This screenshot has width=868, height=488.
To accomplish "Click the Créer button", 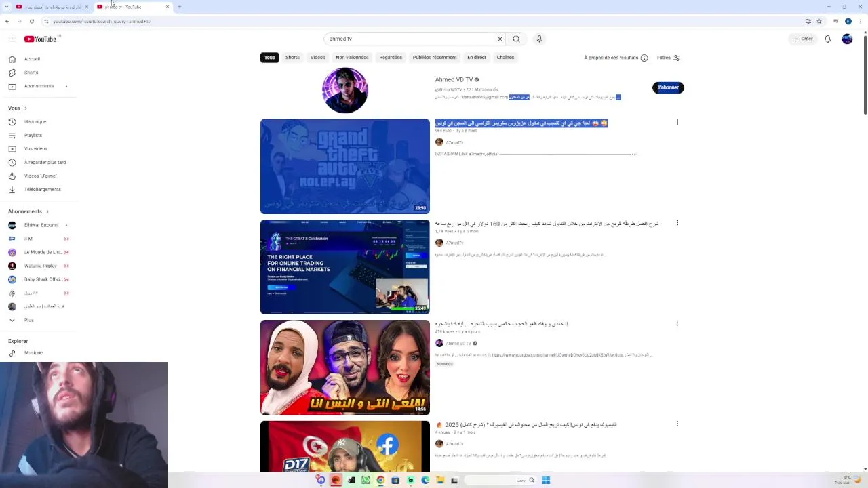I will pos(802,39).
